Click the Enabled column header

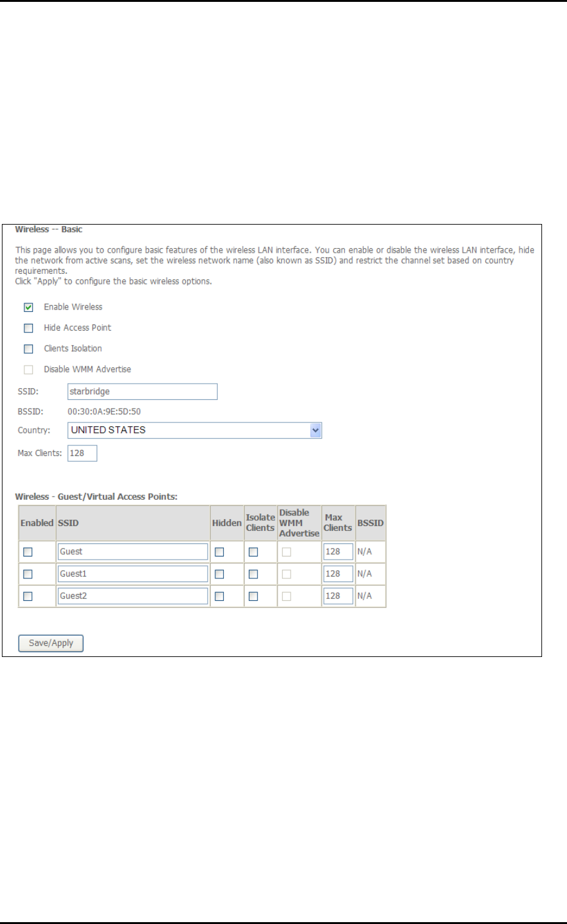tap(37, 523)
